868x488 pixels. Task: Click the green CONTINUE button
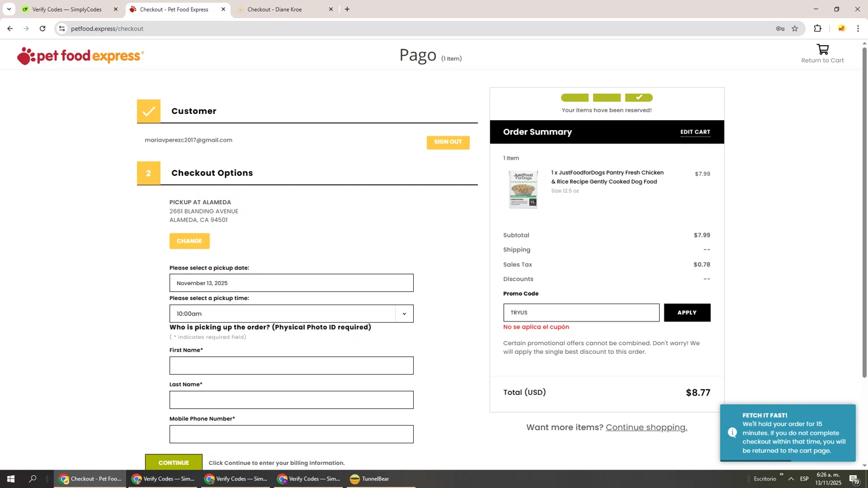(174, 463)
